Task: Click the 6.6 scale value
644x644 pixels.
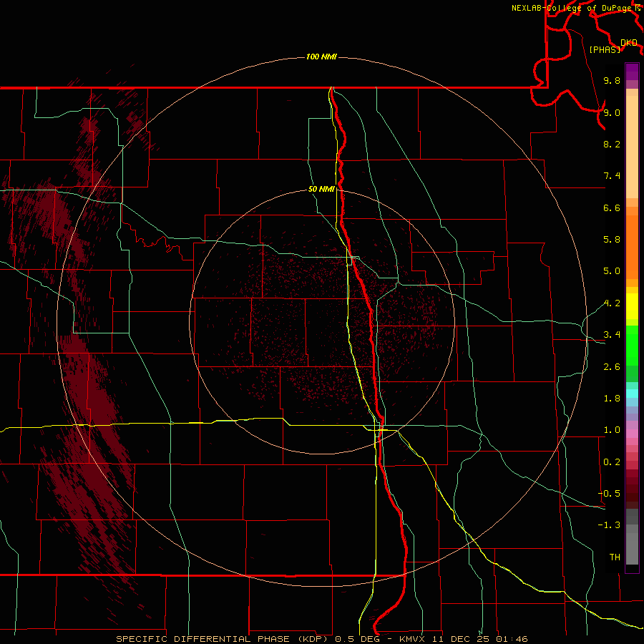Action: point(612,208)
